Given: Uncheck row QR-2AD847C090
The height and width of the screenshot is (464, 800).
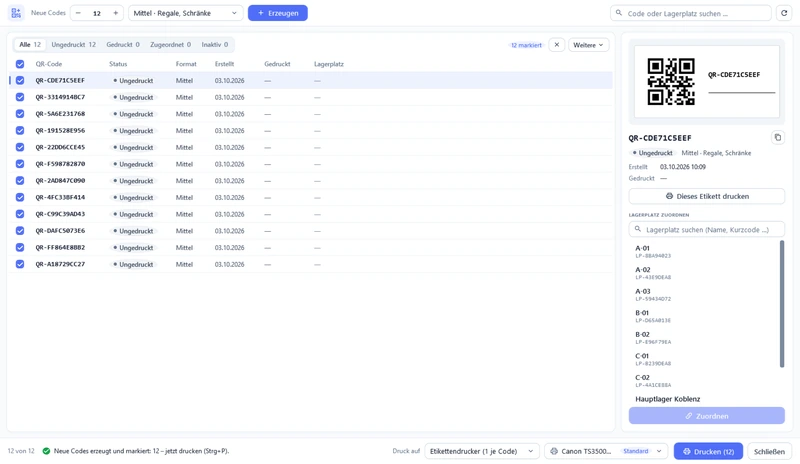Looking at the screenshot, I should tap(20, 181).
